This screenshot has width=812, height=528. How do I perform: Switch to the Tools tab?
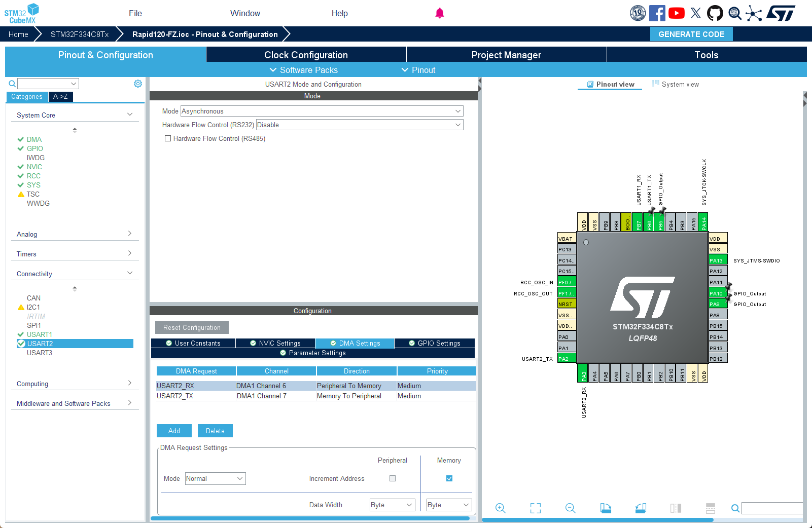[707, 55]
